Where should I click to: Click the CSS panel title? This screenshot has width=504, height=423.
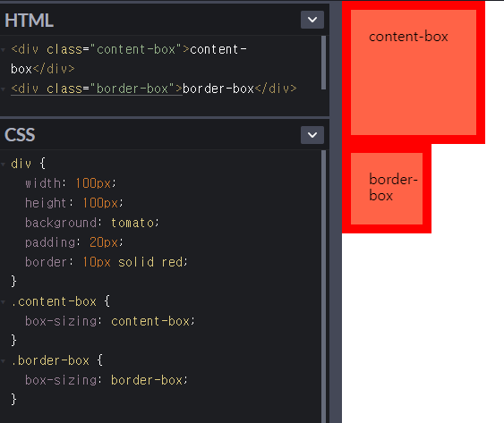[x=20, y=135]
